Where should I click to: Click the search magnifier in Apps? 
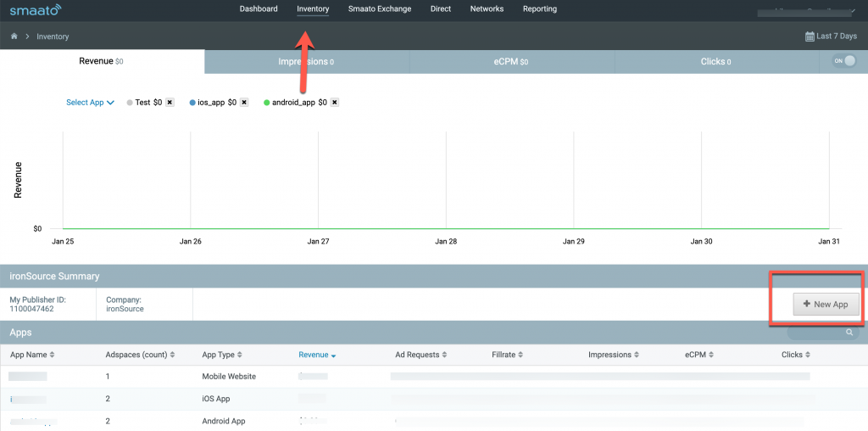pos(849,333)
